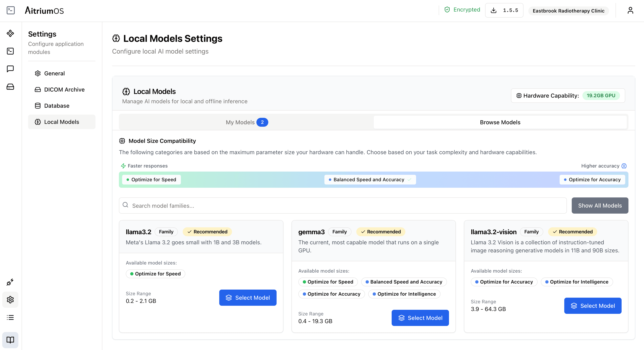The image size is (644, 350).
Task: Click the lightning icon beside Faster responses
Action: pos(123,166)
